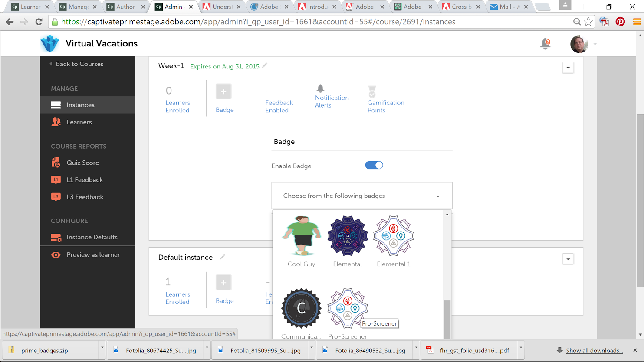Expand the Week-1 instance options arrow
644x362 pixels.
pos(568,68)
